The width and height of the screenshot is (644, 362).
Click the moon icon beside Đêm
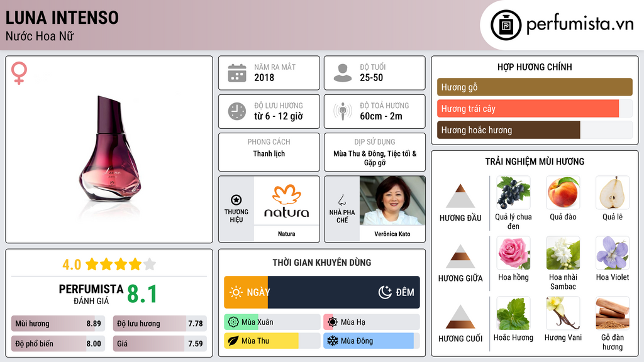click(x=385, y=292)
